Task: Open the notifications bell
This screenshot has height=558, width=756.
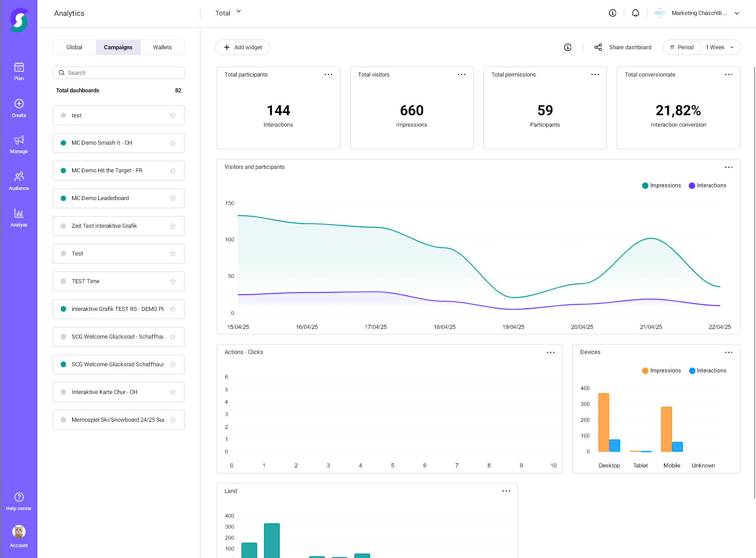Action: point(635,13)
